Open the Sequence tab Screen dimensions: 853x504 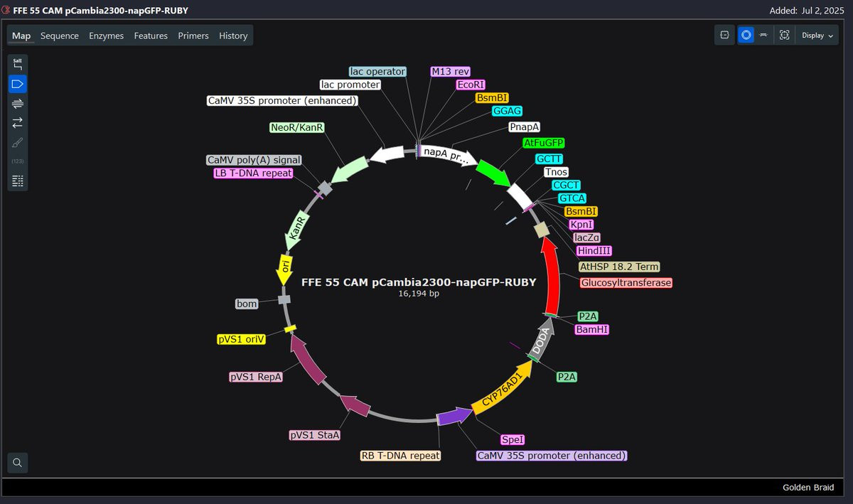tap(60, 36)
